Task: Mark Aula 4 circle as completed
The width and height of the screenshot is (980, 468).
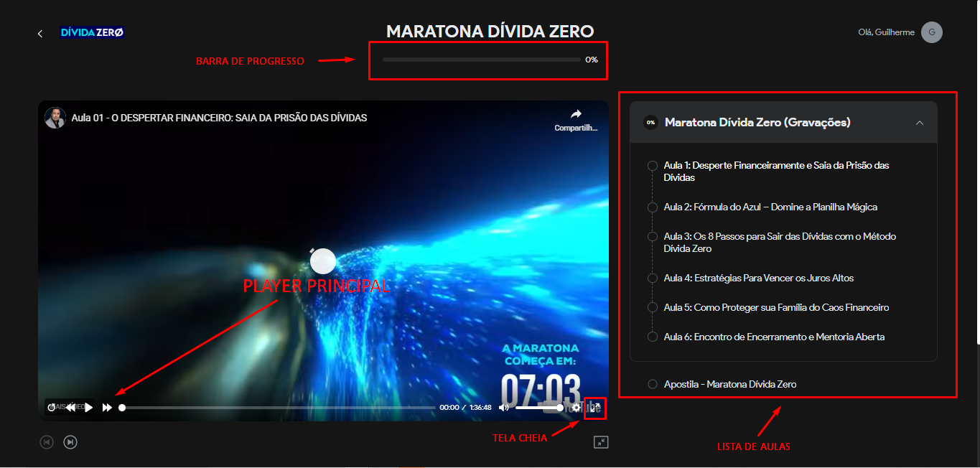Action: coord(652,279)
